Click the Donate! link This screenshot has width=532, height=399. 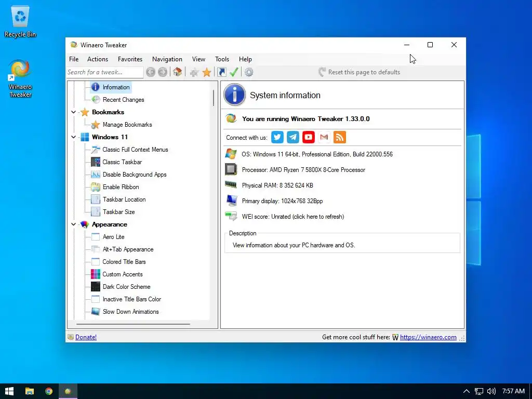86,337
